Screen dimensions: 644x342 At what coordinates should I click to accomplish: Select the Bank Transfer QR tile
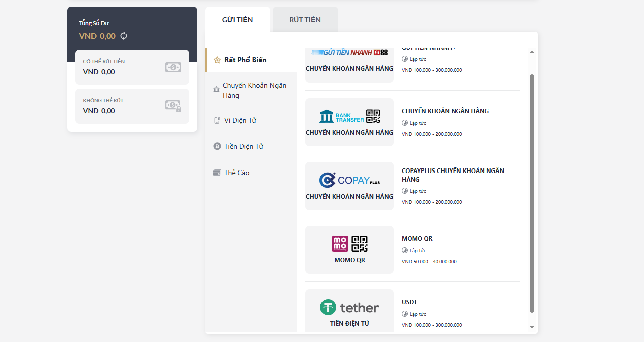pyautogui.click(x=349, y=122)
